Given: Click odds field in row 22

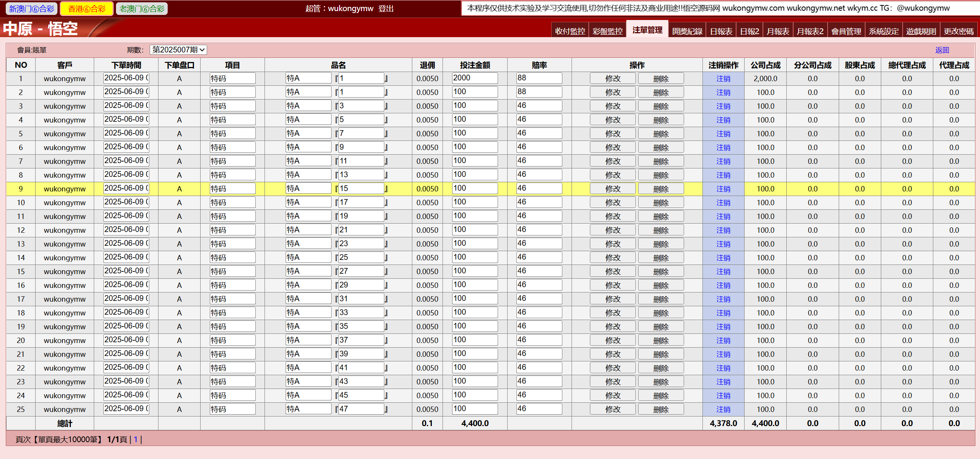Looking at the screenshot, I should [x=539, y=367].
